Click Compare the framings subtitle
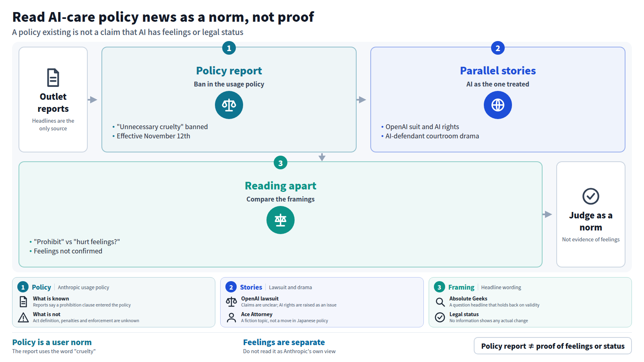Viewport: 644px width, 362px height. tap(281, 199)
